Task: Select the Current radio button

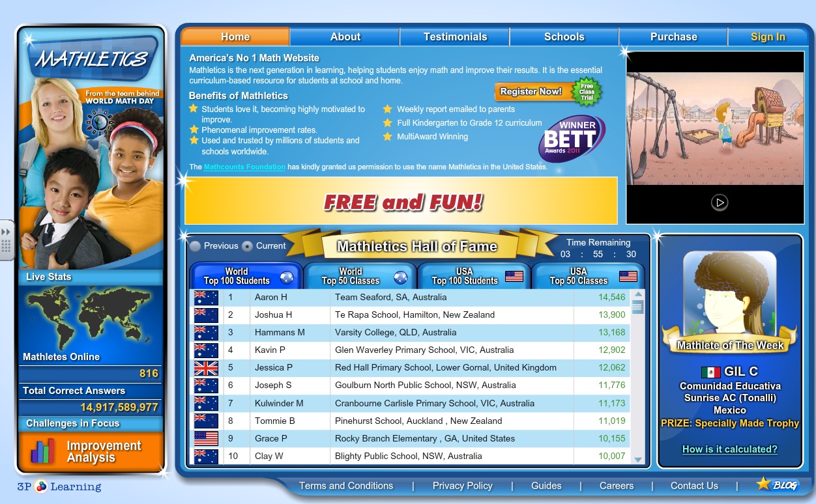Action: pos(247,246)
